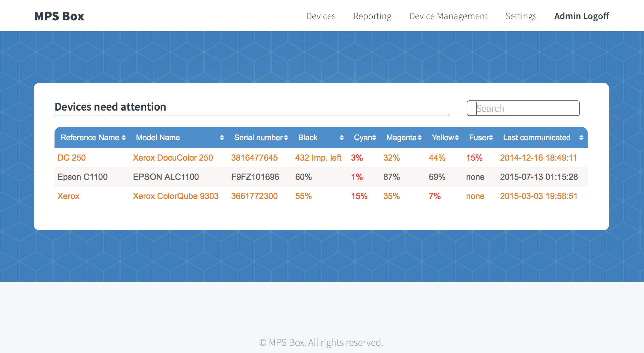Image resolution: width=644 pixels, height=353 pixels.
Task: Go to the Settings page
Action: [521, 16]
